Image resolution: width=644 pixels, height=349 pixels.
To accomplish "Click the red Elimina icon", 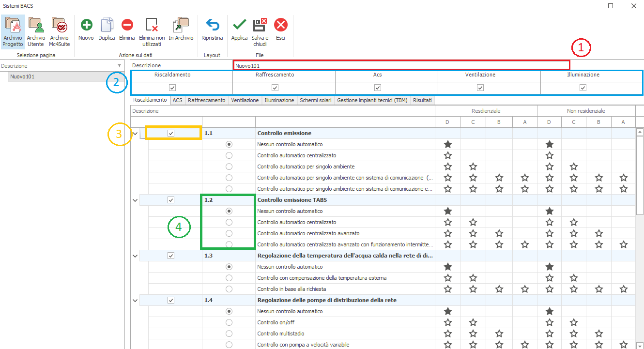I will [x=127, y=26].
